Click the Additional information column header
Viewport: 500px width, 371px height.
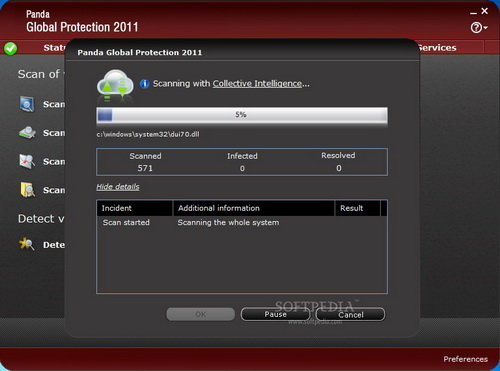[x=254, y=208]
